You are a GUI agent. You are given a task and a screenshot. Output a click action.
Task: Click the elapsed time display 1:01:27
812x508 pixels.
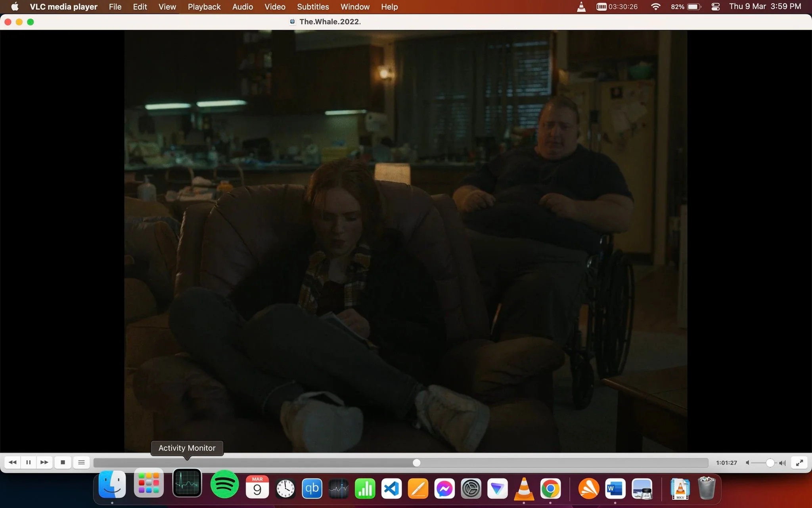coord(726,463)
